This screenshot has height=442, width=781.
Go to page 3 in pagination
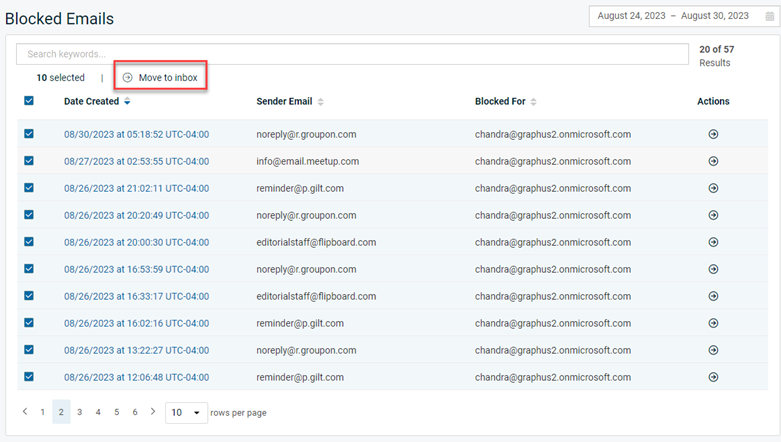pyautogui.click(x=79, y=412)
